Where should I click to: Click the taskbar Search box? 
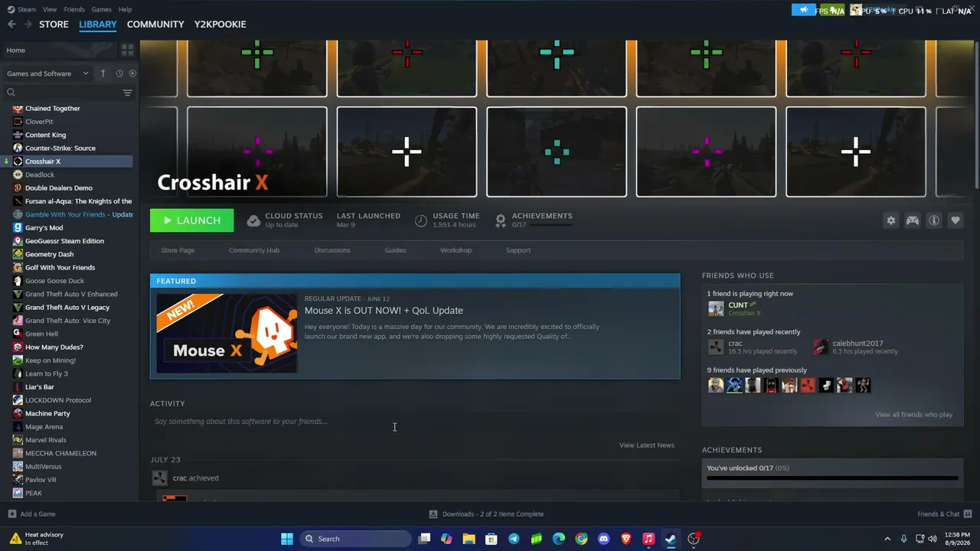point(356,539)
